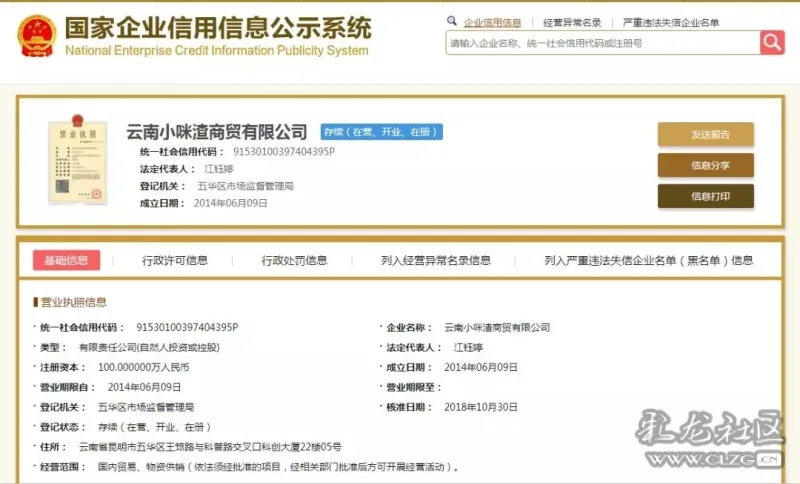
Task: Switch to the 行政处罚信息 tab
Action: tap(294, 261)
